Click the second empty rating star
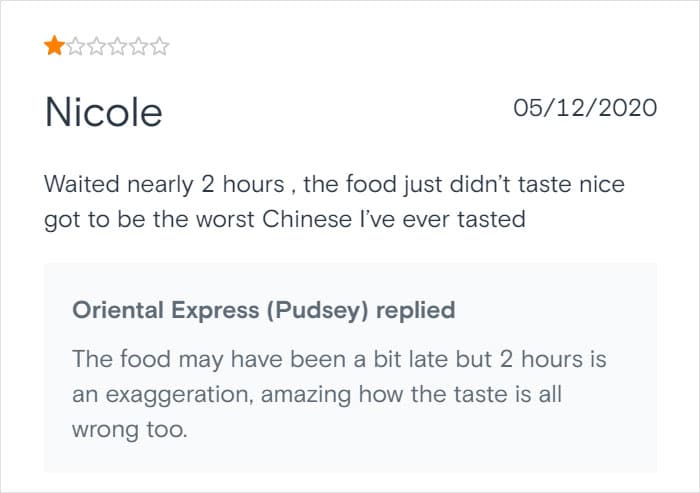The image size is (700, 493). pos(76,46)
